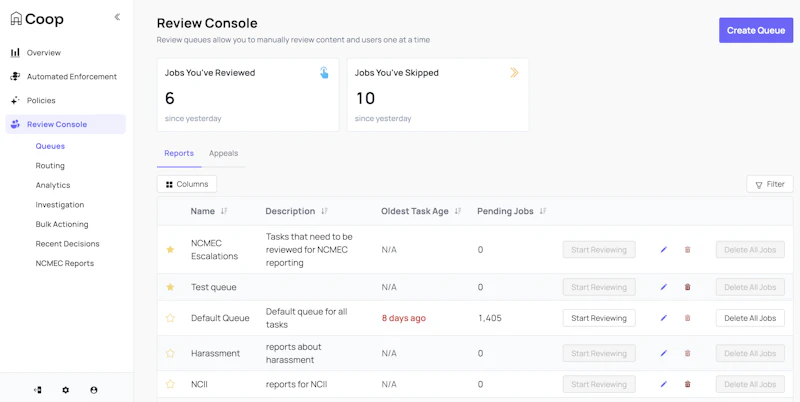Click the Overview bar chart icon
Screen dimensions: 800x402
15,53
